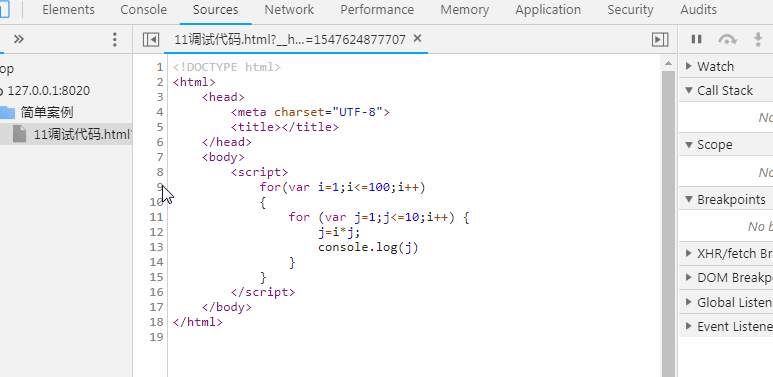Click the <meta charset="UTF-8"> line
Screen dimensions: 773x377
coord(310,112)
